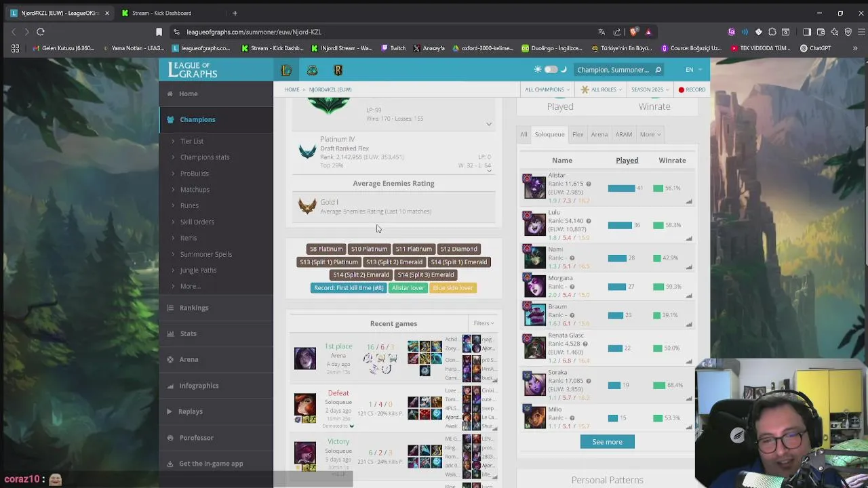Open Runes in the sidebar
This screenshot has height=488, width=868.
(x=189, y=205)
